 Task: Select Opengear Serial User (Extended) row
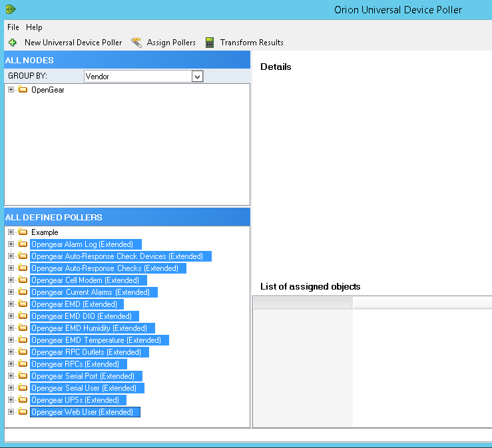[x=87, y=388]
